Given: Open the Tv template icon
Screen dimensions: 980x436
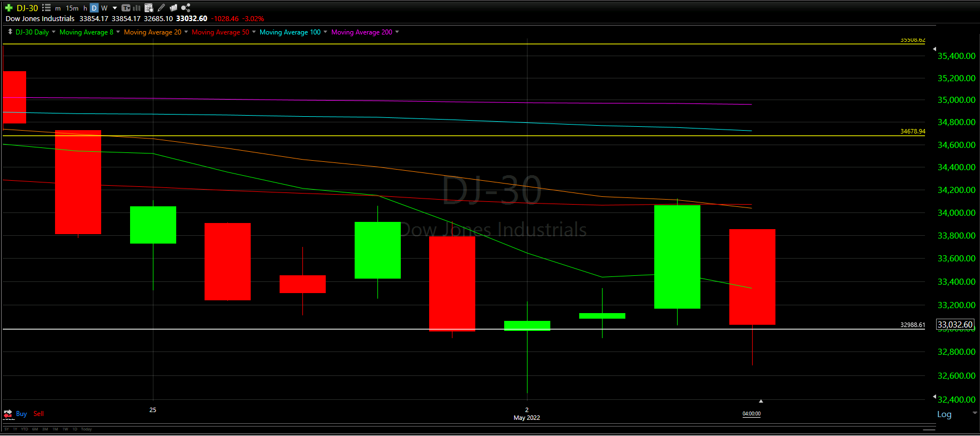Looking at the screenshot, I should click(126, 8).
